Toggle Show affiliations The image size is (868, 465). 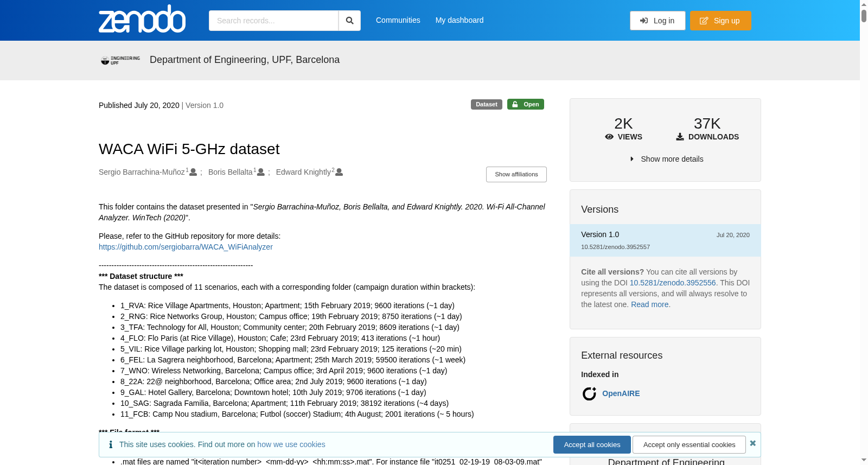tap(516, 174)
